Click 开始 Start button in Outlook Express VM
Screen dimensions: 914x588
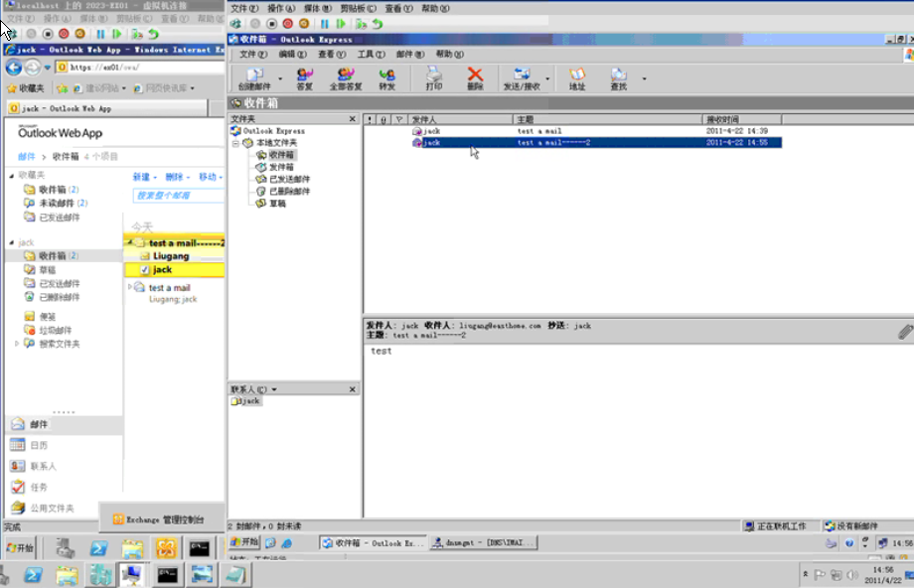(244, 542)
